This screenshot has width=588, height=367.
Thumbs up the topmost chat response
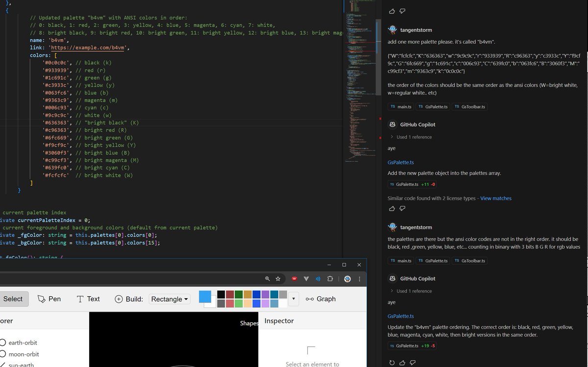pos(392,11)
